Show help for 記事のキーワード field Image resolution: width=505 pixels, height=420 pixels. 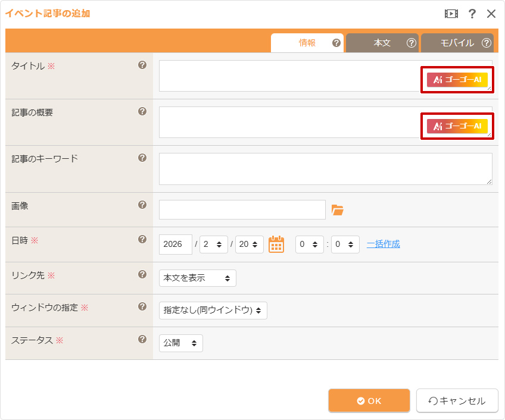(x=142, y=158)
